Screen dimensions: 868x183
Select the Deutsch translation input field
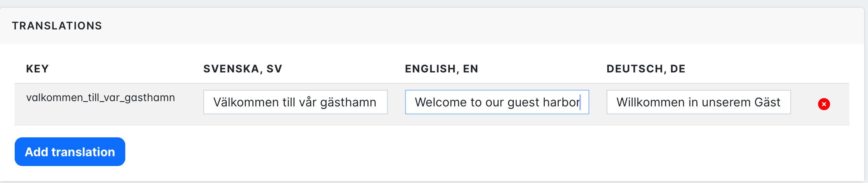[x=698, y=102]
